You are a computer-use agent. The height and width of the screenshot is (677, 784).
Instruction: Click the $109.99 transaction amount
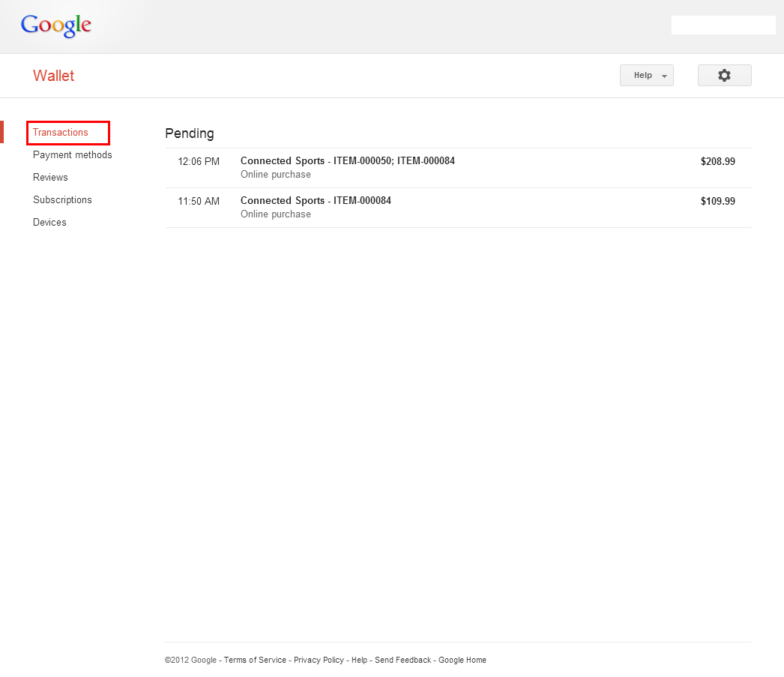coord(717,201)
